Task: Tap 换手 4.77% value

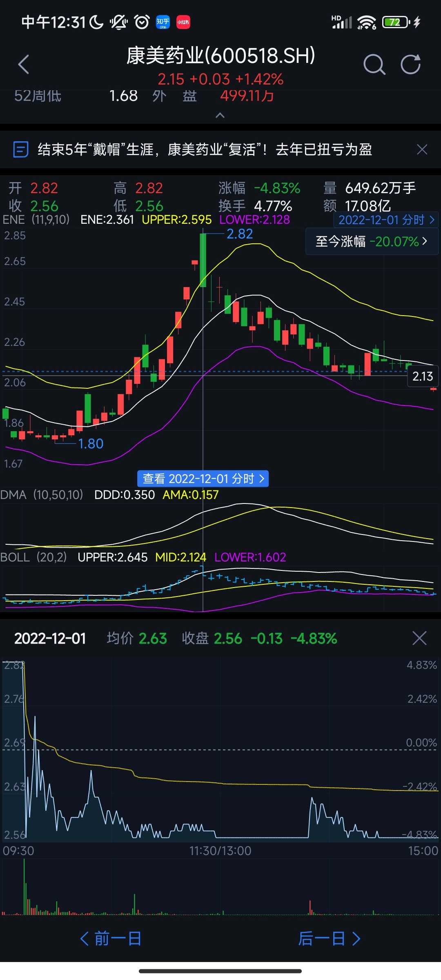Action: [x=255, y=206]
